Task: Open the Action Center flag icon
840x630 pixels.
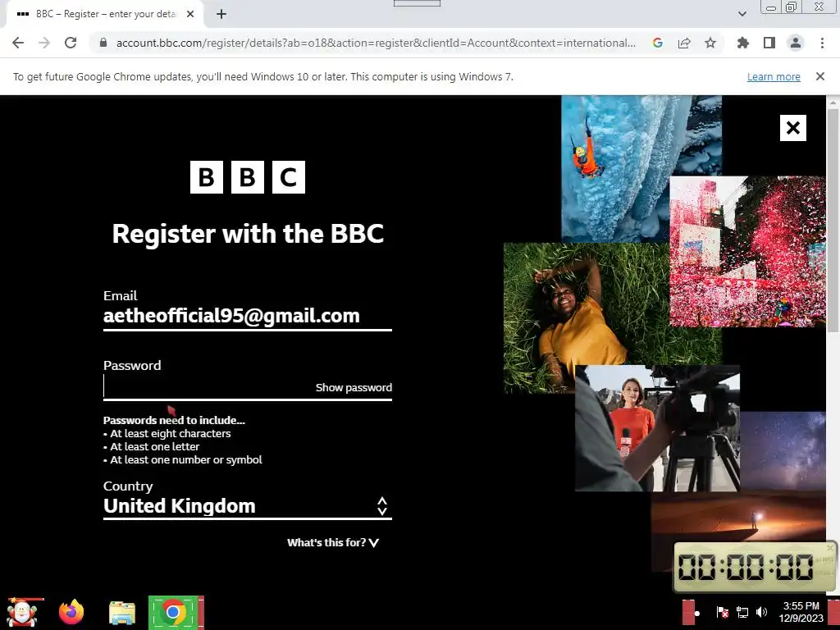Action: (722, 612)
